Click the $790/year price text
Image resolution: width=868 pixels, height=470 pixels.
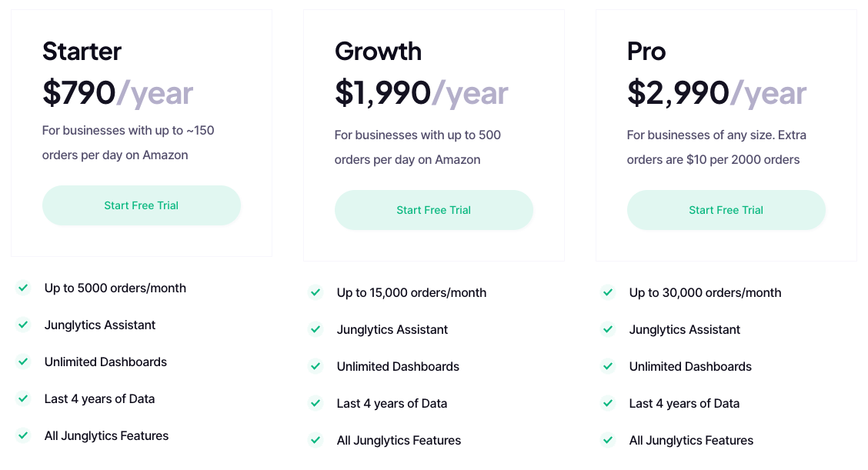click(x=118, y=93)
